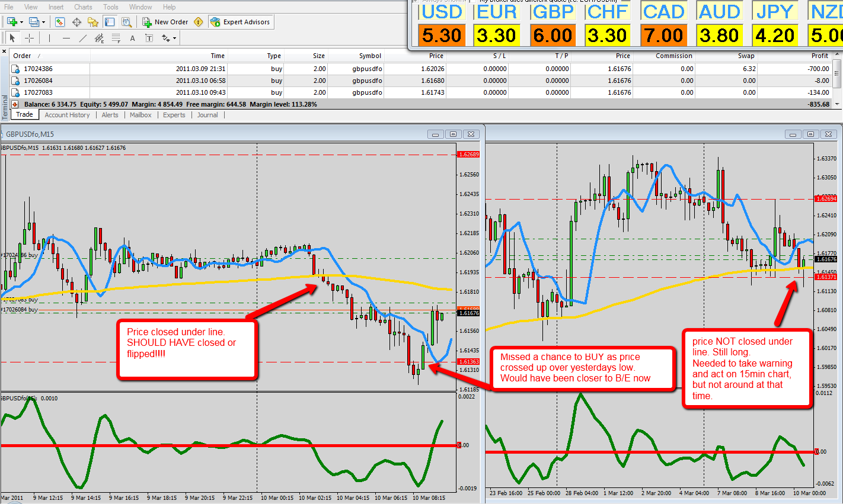This screenshot has height=504, width=843.
Task: Select order number 17026084
Action: tap(38, 81)
